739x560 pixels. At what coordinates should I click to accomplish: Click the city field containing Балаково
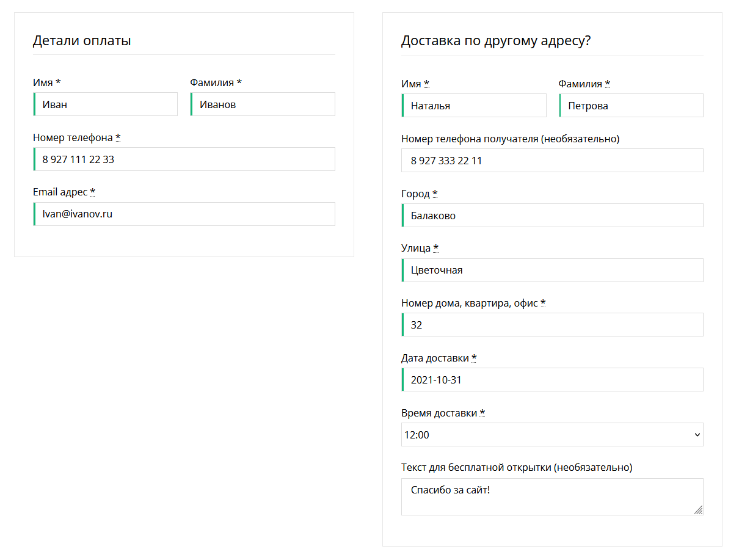click(x=552, y=216)
